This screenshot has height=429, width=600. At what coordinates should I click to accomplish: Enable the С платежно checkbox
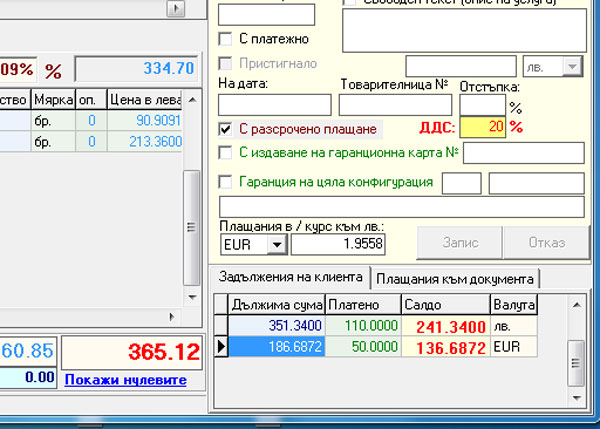(x=226, y=39)
